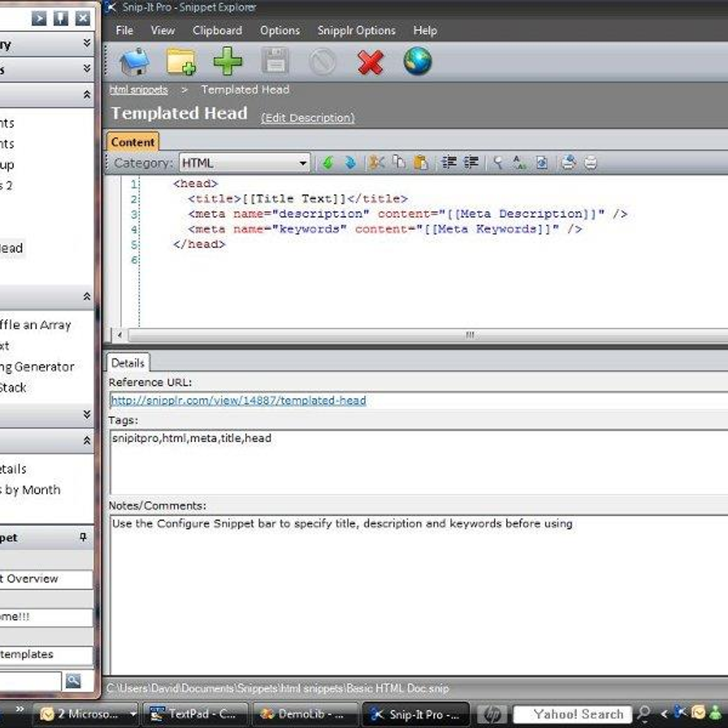Select the 'Stack' list item
The width and height of the screenshot is (728, 728).
[x=13, y=387]
